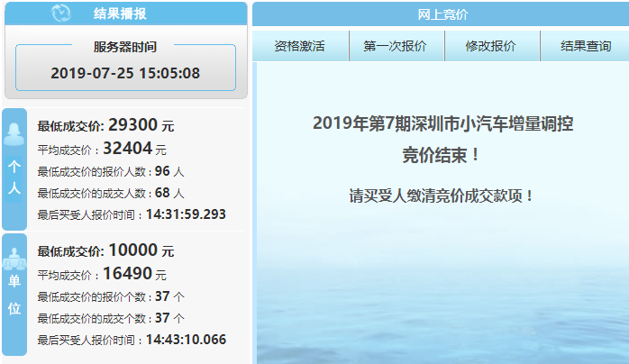Click the 网上竞价 header bar

pyautogui.click(x=441, y=14)
